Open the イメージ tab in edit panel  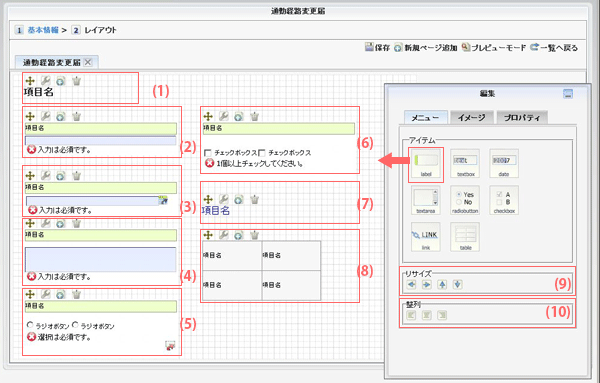coord(471,117)
